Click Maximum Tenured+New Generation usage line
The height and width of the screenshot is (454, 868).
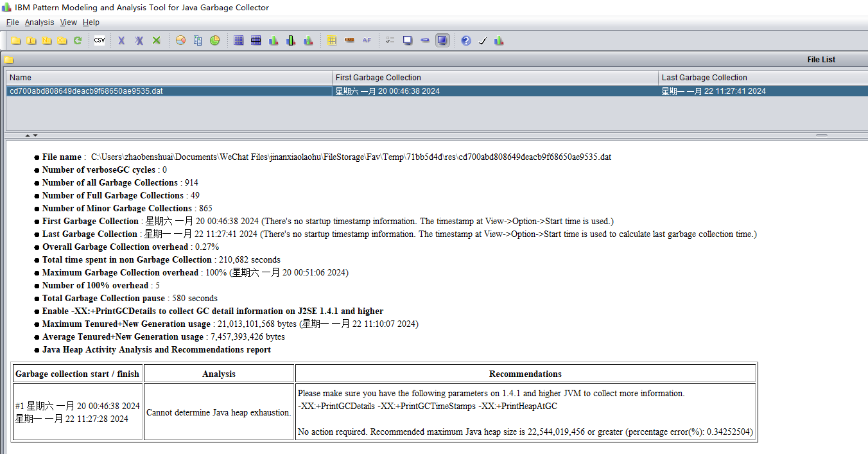[x=230, y=324]
